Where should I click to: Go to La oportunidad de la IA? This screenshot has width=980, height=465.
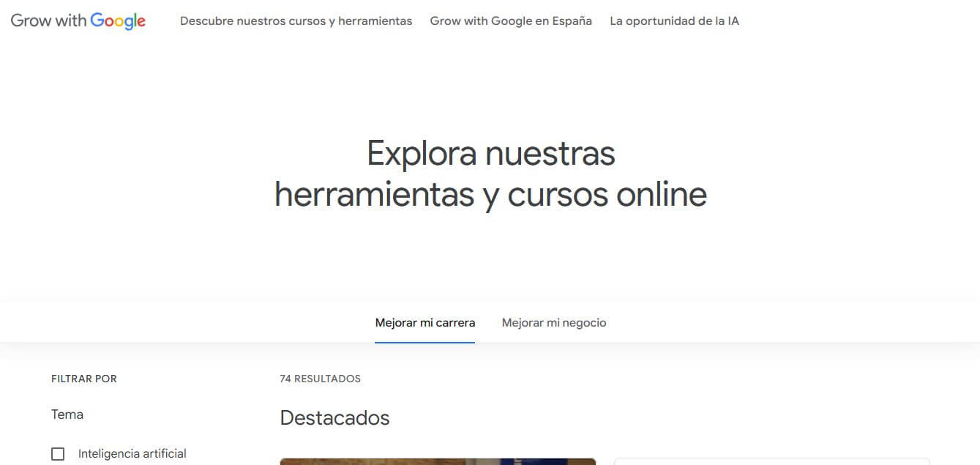tap(674, 21)
